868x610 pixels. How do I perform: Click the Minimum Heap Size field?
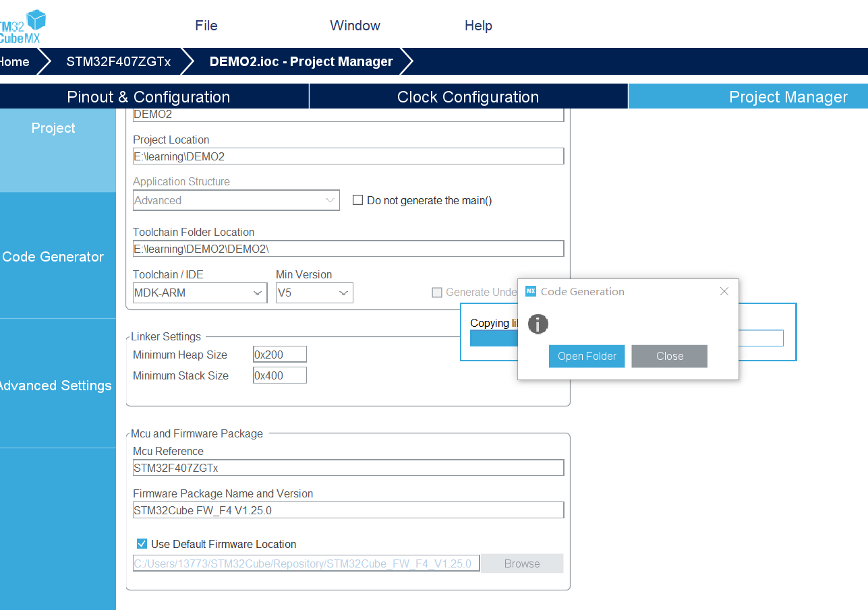pos(280,355)
